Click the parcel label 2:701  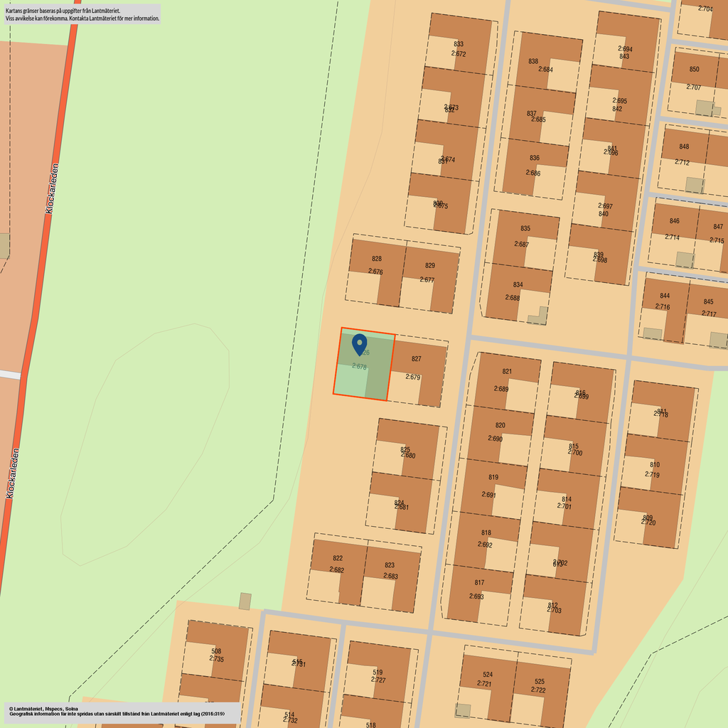coord(564,506)
